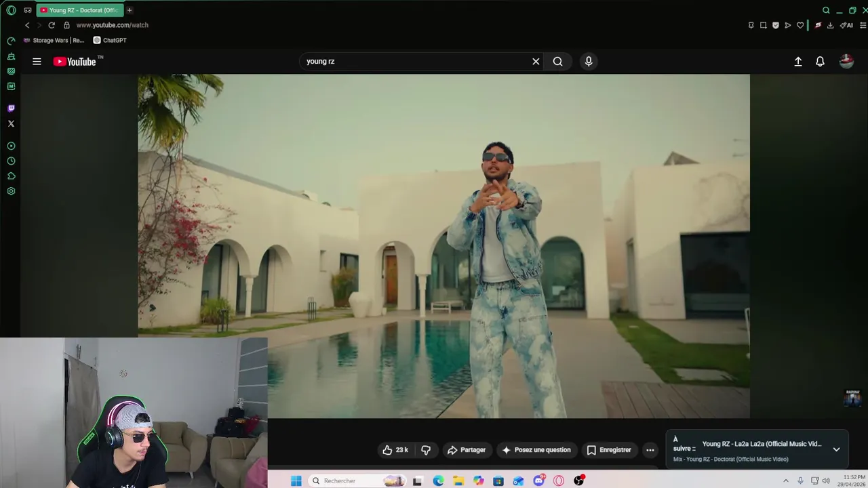868x488 pixels.
Task: Bookmark page with the heart icon
Action: 800,25
